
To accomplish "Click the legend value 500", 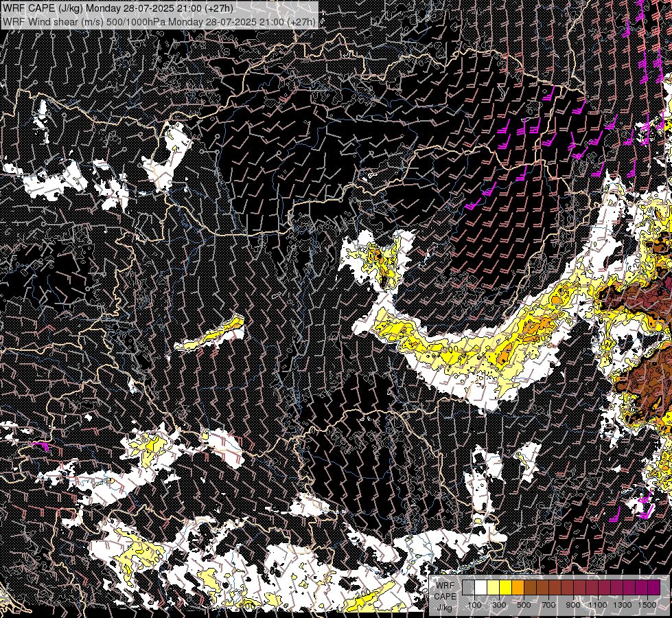I will 524,605.
